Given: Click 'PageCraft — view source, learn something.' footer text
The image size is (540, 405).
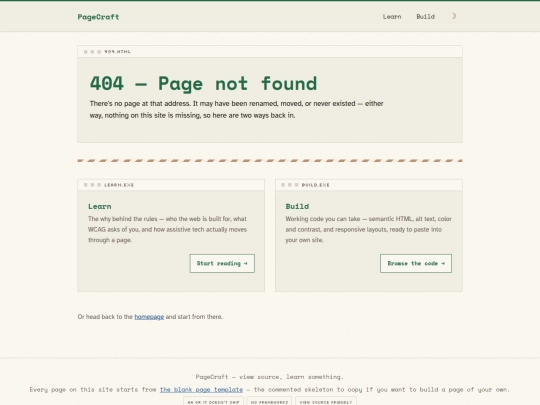Looking at the screenshot, I should [x=270, y=377].
